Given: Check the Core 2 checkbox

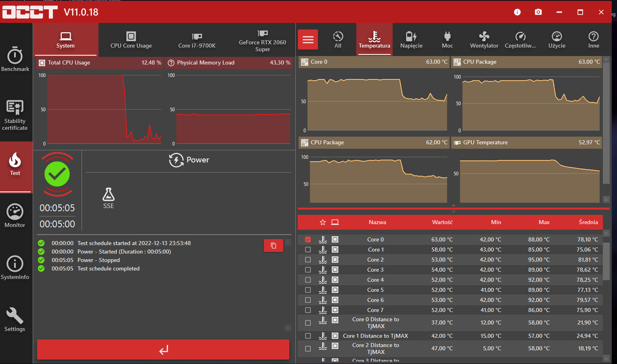Looking at the screenshot, I should tap(308, 260).
